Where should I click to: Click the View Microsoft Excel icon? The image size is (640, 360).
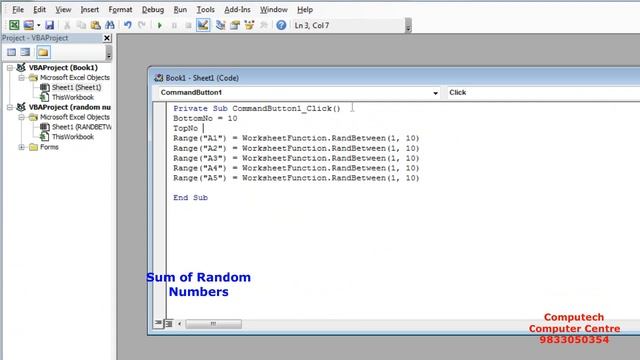(x=14, y=25)
